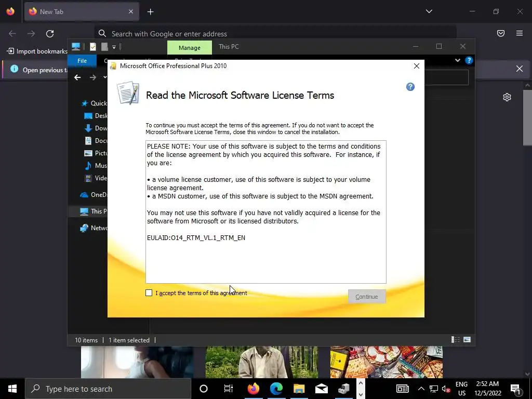Click the taskbar search box
The height and width of the screenshot is (399, 532).
(108, 389)
